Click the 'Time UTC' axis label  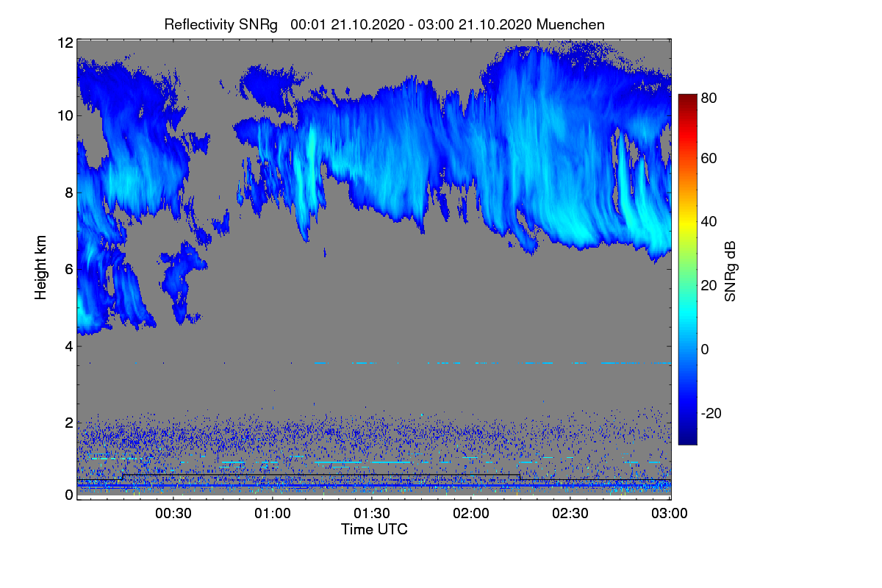point(374,529)
